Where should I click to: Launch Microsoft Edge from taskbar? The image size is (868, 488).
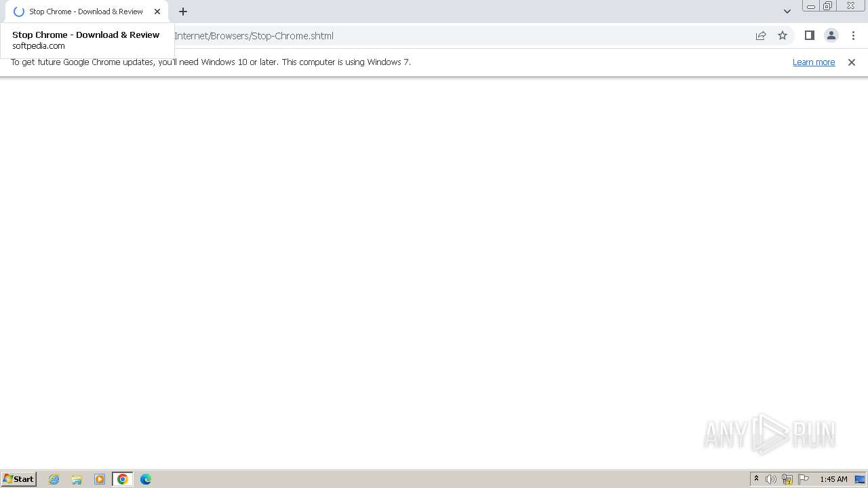(146, 479)
